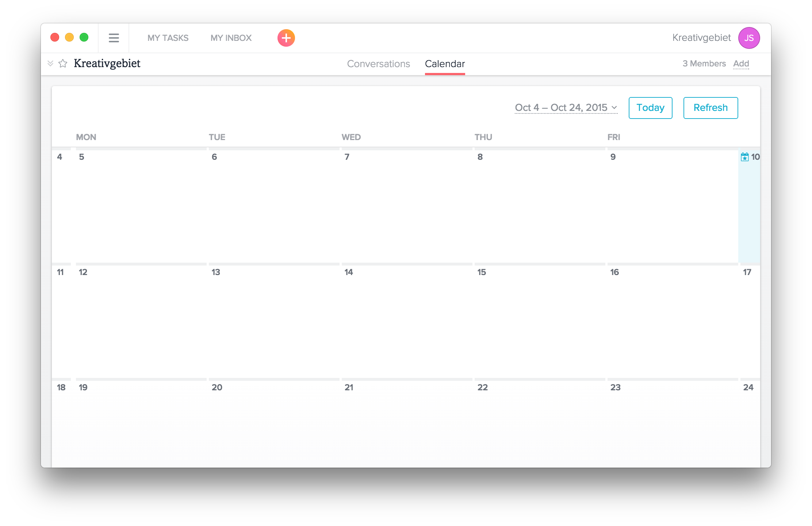Open My Tasks
This screenshot has width=812, height=526.
click(168, 38)
